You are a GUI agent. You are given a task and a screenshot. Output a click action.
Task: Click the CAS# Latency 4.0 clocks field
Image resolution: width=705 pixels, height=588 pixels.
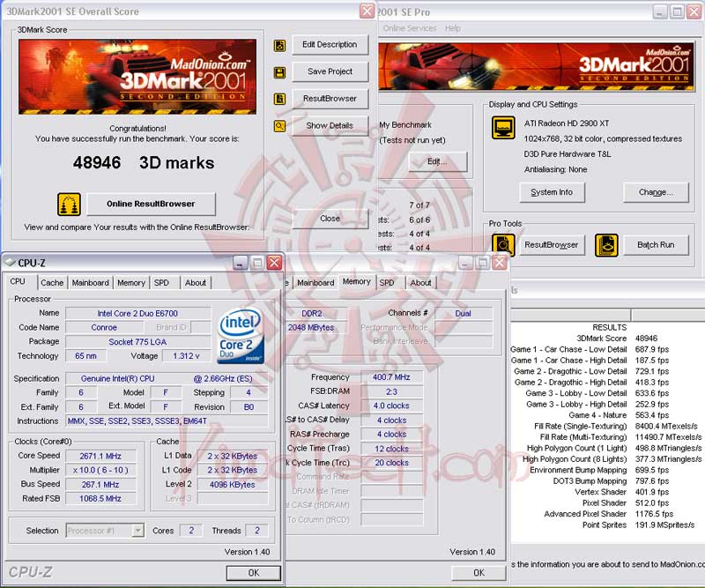pos(391,406)
